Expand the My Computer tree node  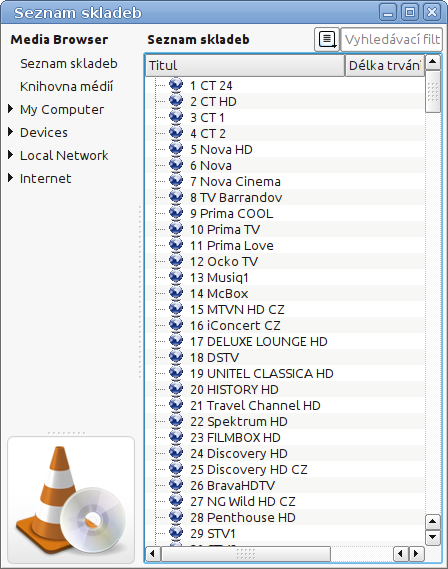(11, 109)
